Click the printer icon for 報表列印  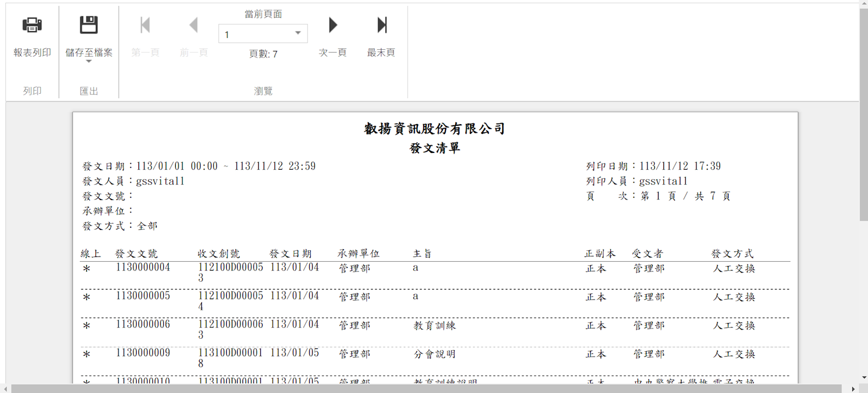tap(32, 25)
